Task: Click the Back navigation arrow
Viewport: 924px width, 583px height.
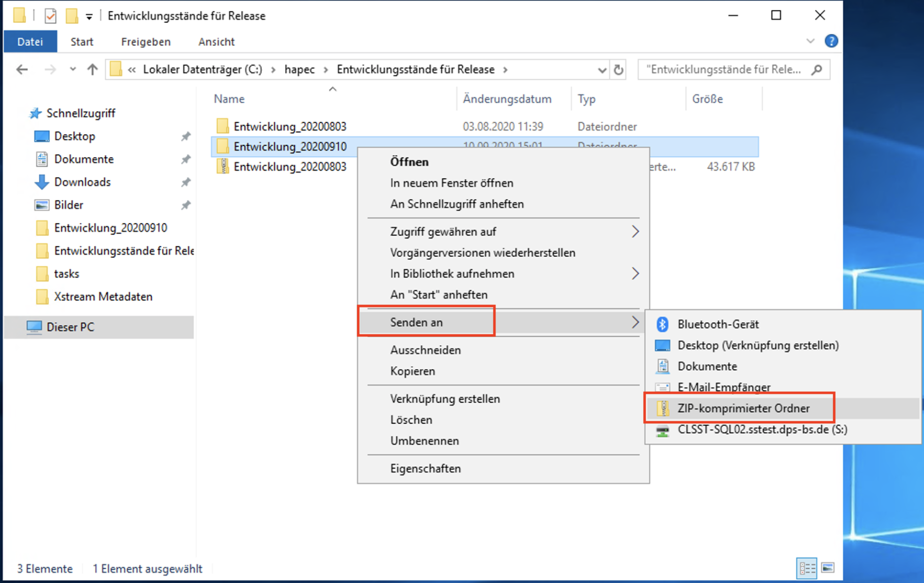Action: (22, 69)
